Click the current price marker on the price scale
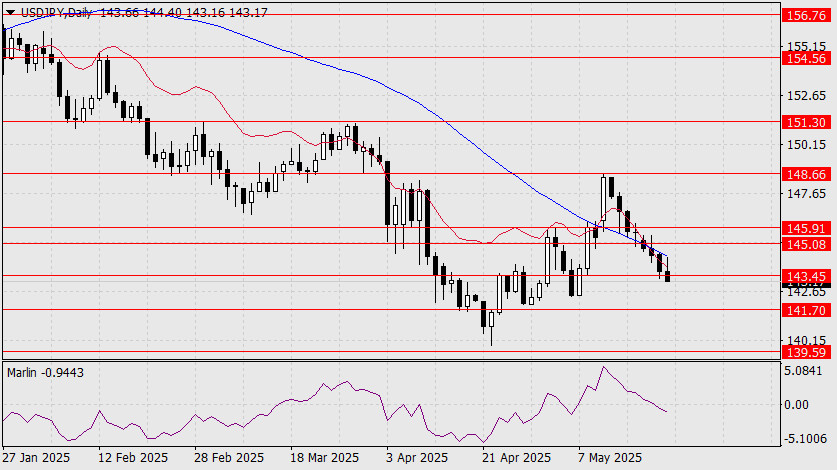Image resolution: width=837 pixels, height=470 pixels. tap(806, 285)
